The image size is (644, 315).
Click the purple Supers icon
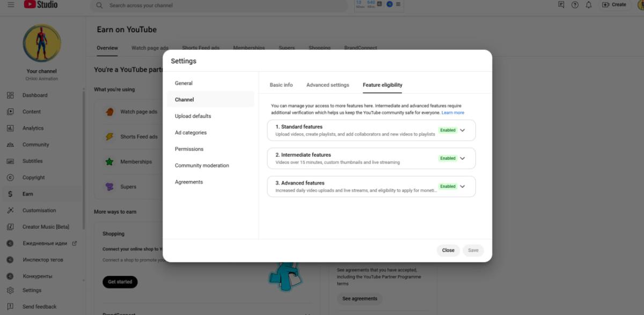point(109,187)
